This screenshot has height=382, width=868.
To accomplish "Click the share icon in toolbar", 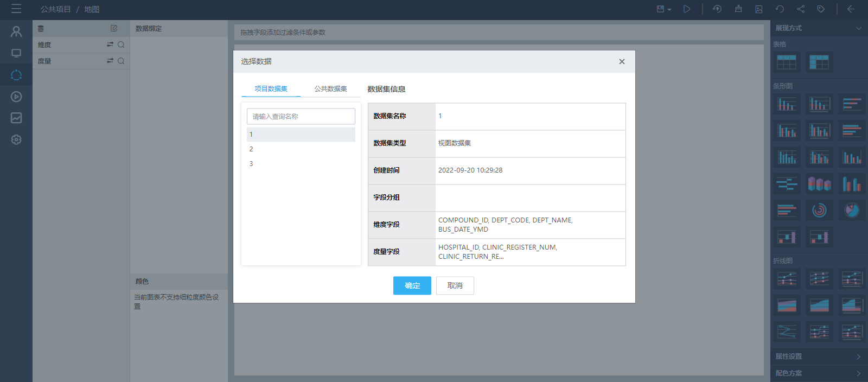I will pos(801,9).
